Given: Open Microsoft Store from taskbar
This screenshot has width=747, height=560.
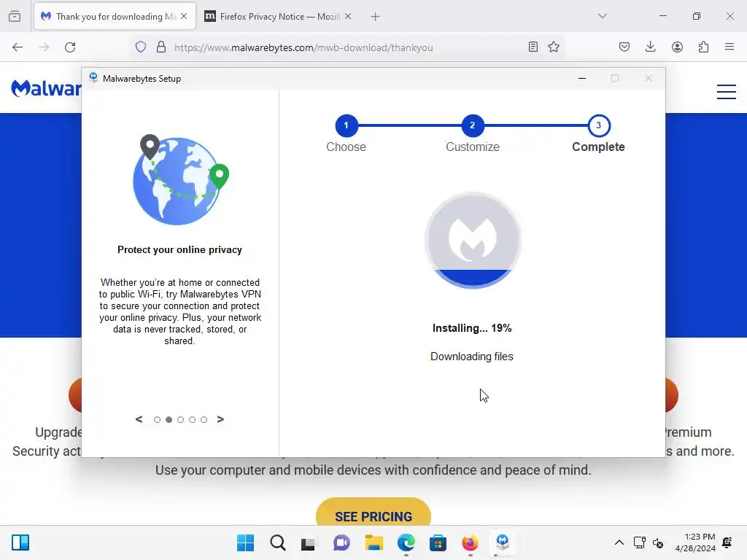Looking at the screenshot, I should (x=438, y=542).
